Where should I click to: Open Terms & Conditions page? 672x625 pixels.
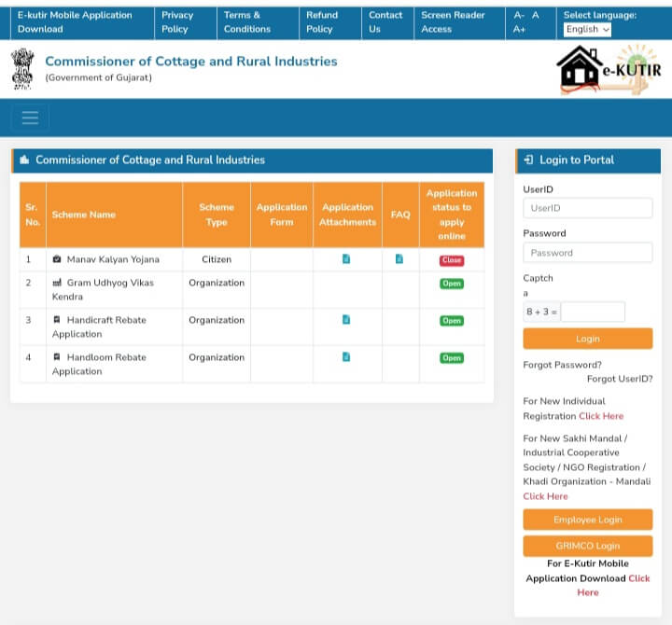coord(247,21)
